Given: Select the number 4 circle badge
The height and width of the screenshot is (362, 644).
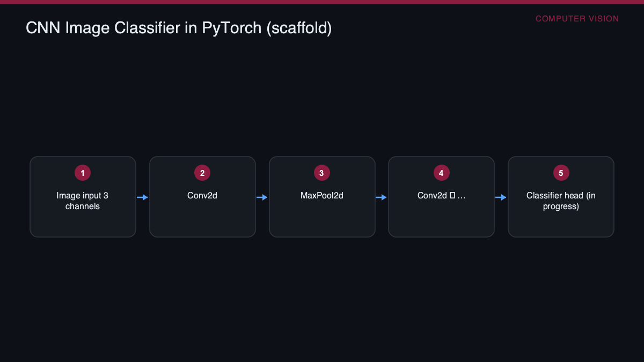Looking at the screenshot, I should [x=441, y=173].
